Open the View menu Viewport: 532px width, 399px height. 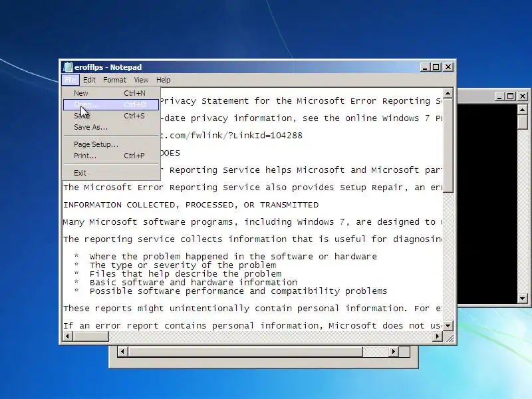pos(141,80)
